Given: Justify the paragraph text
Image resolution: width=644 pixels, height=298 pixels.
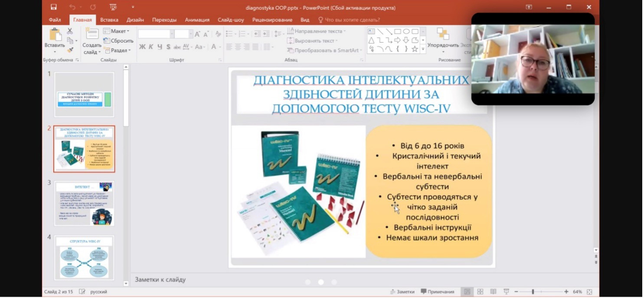Looking at the screenshot, I should pyautogui.click(x=255, y=47).
